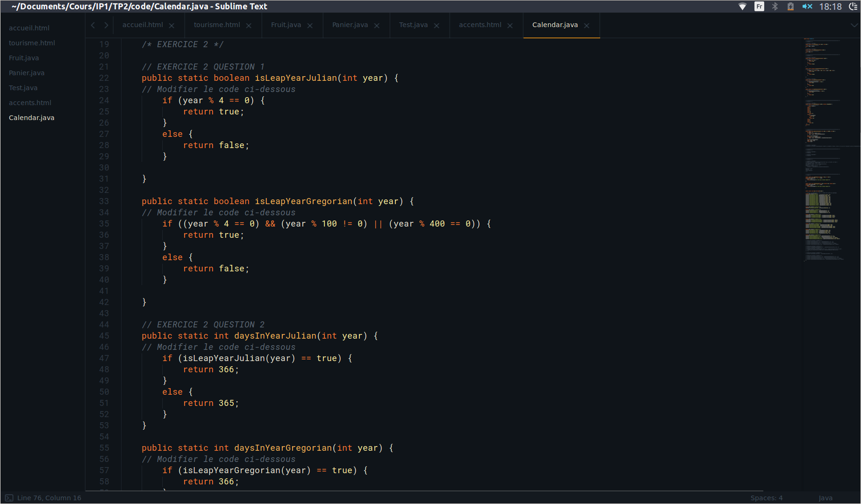Click the daysInYearGregorian method declaration name
Viewport: 861px width, 504px height.
[283, 448]
